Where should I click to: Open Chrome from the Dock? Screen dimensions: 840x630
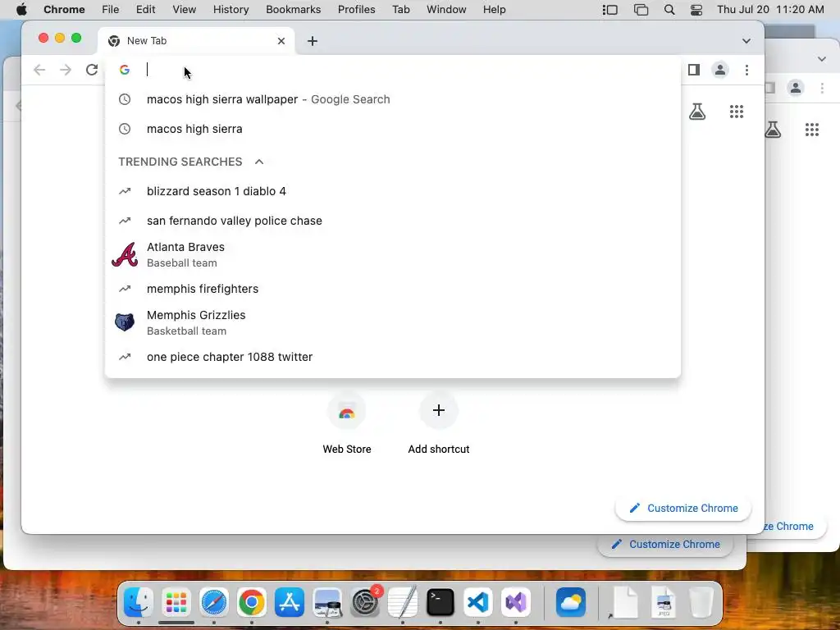click(x=251, y=602)
